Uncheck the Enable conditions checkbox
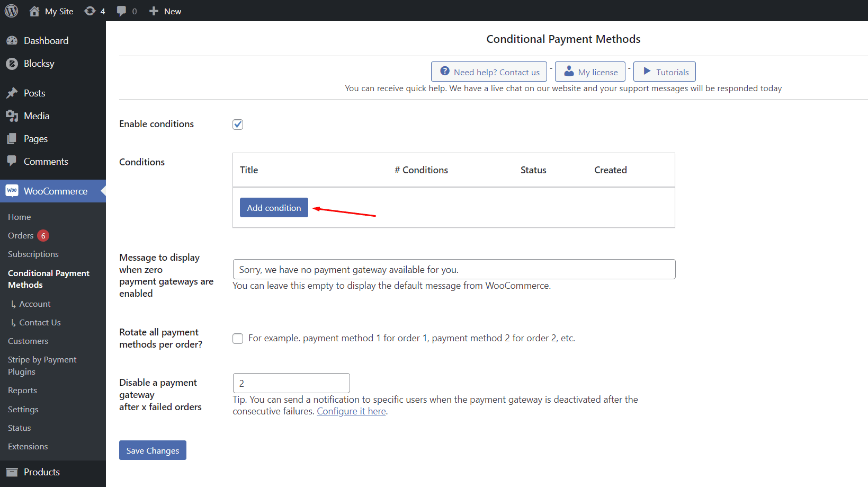Screen dimensions: 868x487 pyautogui.click(x=238, y=125)
